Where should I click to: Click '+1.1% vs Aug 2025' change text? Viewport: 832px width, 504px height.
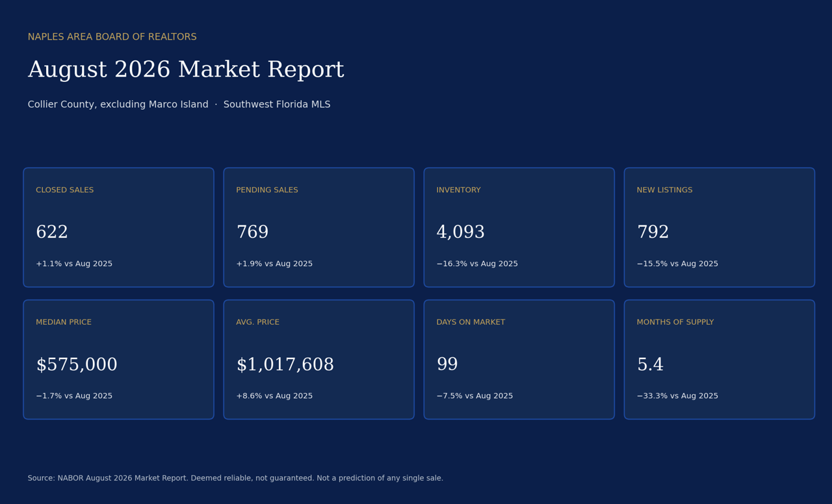pyautogui.click(x=74, y=264)
